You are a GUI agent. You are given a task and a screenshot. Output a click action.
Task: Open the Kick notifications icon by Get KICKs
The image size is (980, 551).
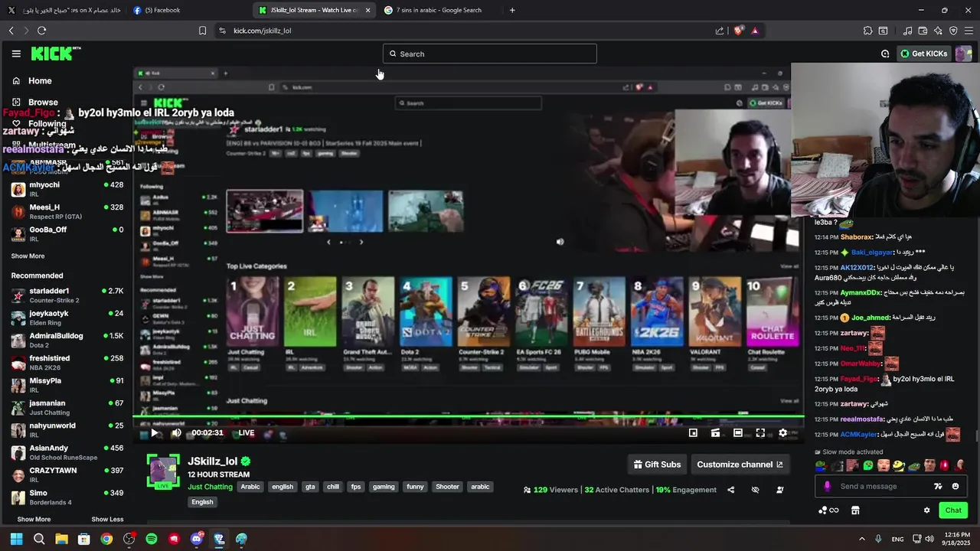coord(885,54)
